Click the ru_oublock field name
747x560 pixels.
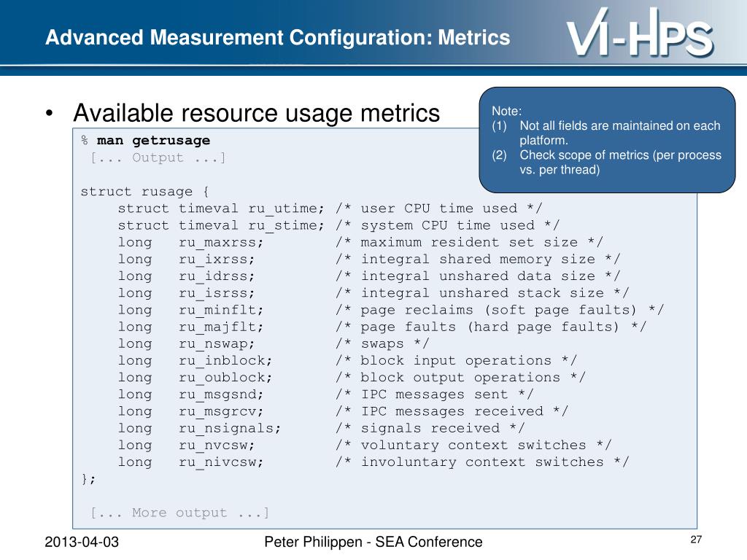[x=225, y=378]
